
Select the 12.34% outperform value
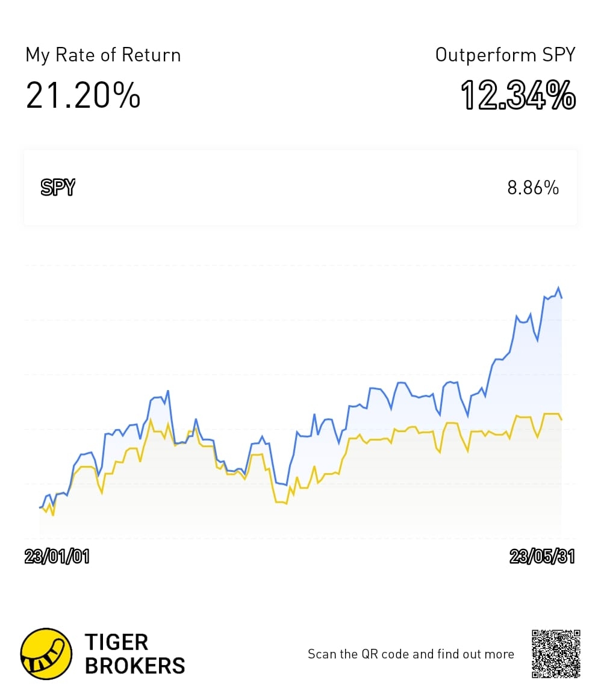(x=518, y=95)
